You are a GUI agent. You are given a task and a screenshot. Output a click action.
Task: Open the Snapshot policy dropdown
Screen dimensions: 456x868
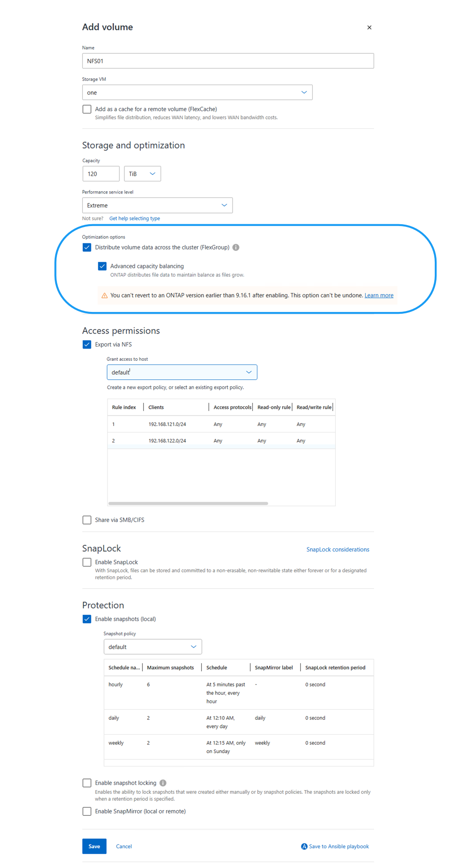point(193,646)
